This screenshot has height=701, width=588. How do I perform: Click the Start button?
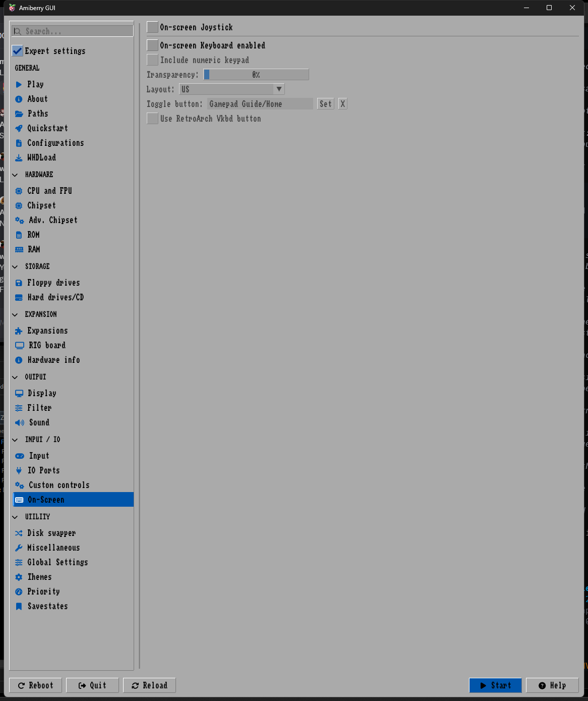[495, 685]
